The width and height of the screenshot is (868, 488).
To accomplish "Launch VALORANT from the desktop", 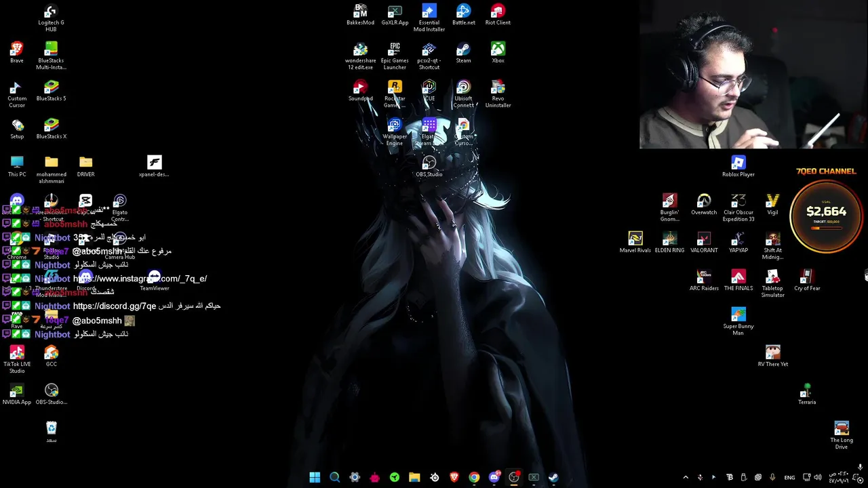I will [704, 243].
